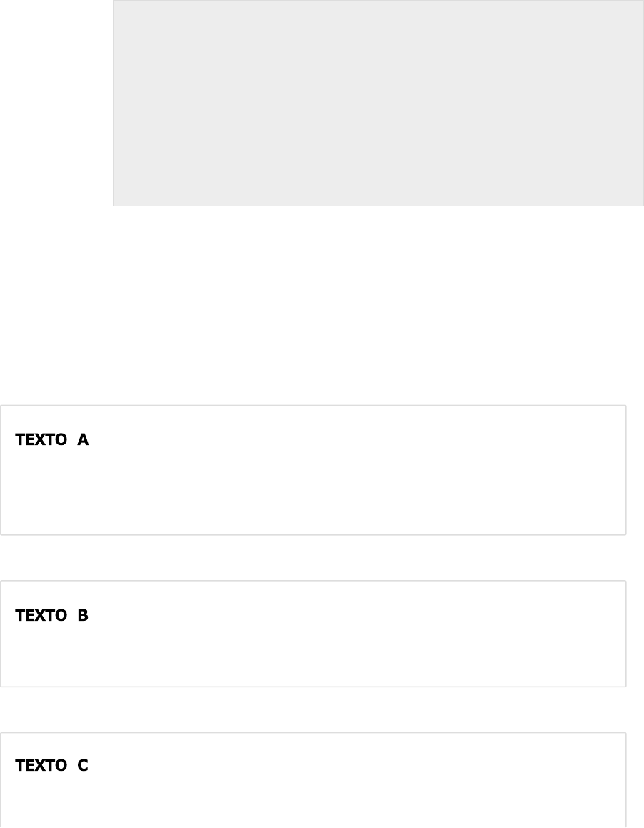The image size is (644, 828).
Task: Click the letter A in TEXTO A
Action: tap(83, 440)
